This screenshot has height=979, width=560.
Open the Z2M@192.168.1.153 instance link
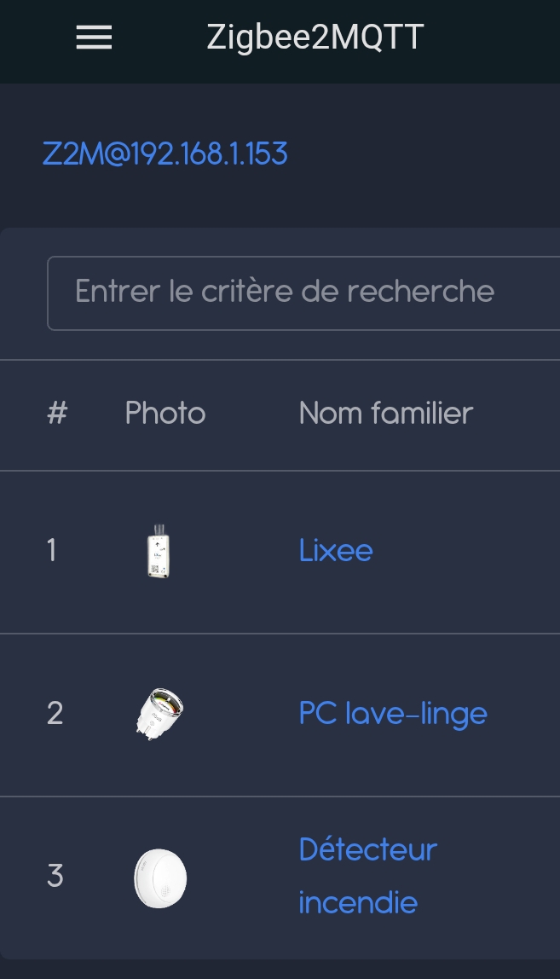pyautogui.click(x=165, y=154)
